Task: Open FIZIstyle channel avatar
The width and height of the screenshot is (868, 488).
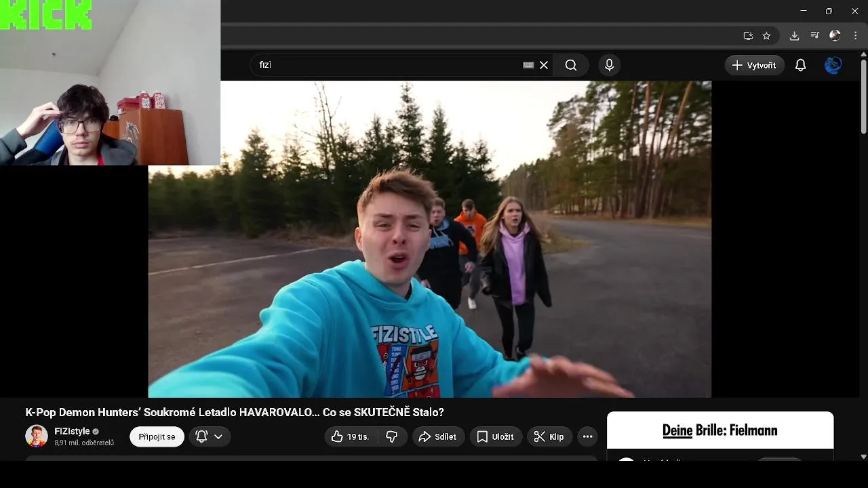Action: point(37,436)
